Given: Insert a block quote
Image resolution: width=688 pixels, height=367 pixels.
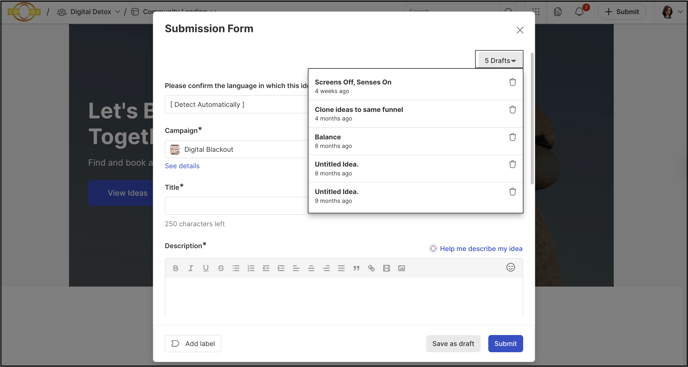Looking at the screenshot, I should [356, 268].
